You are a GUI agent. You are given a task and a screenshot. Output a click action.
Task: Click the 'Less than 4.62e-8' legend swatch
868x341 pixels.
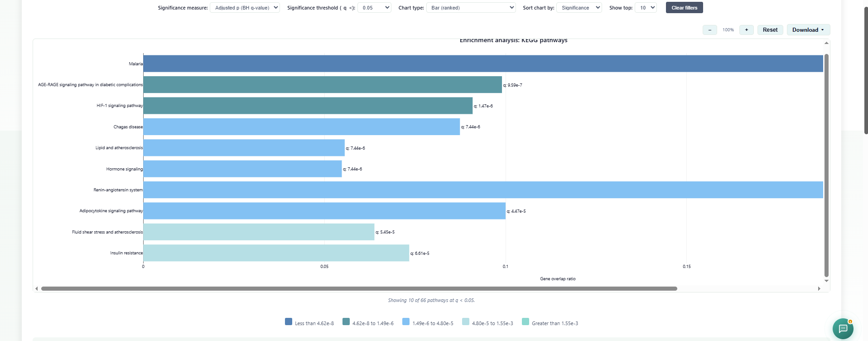pos(289,322)
